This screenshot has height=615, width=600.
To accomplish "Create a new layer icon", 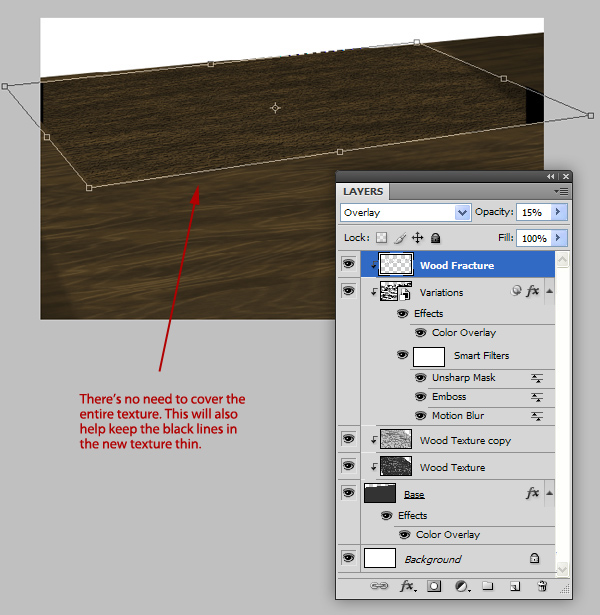I will [x=515, y=586].
